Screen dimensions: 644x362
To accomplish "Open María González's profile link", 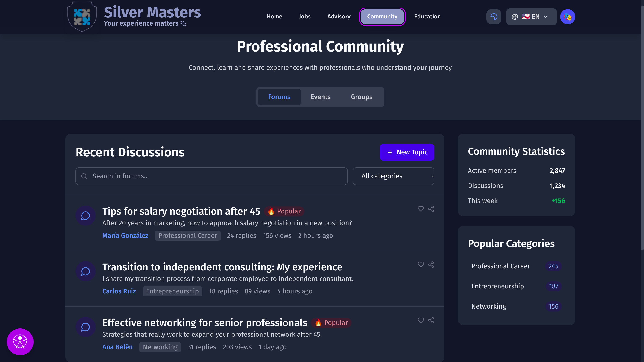I will click(125, 236).
